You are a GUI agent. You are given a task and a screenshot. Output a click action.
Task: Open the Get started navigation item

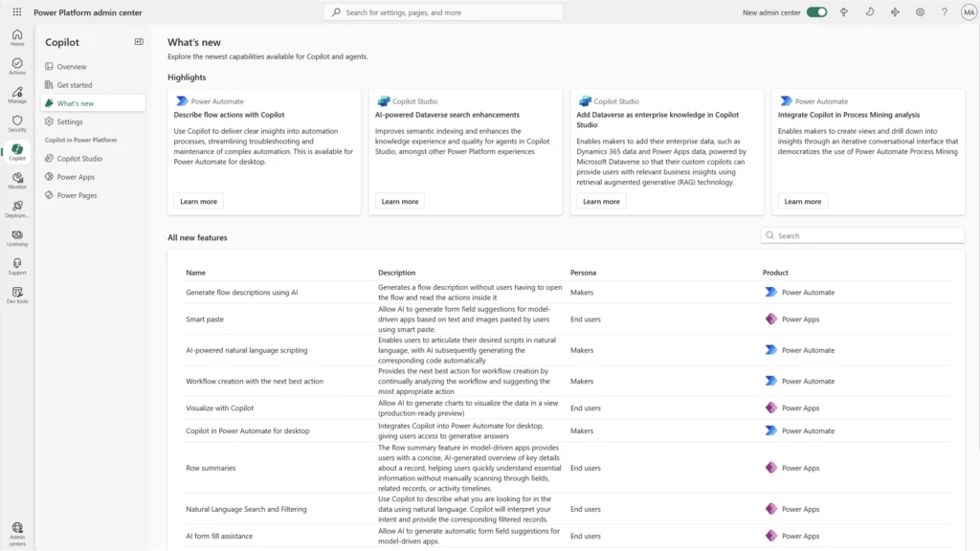77,84
